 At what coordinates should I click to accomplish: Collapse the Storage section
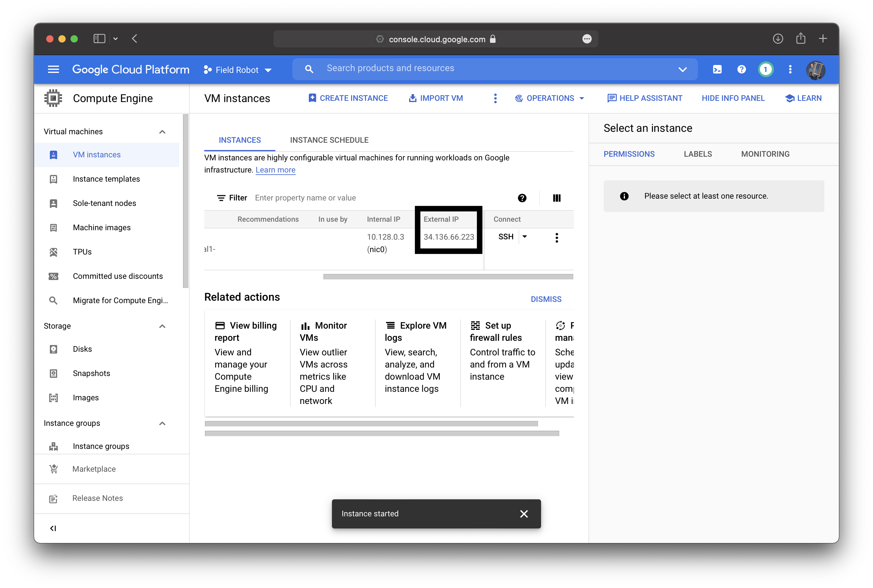coord(162,326)
